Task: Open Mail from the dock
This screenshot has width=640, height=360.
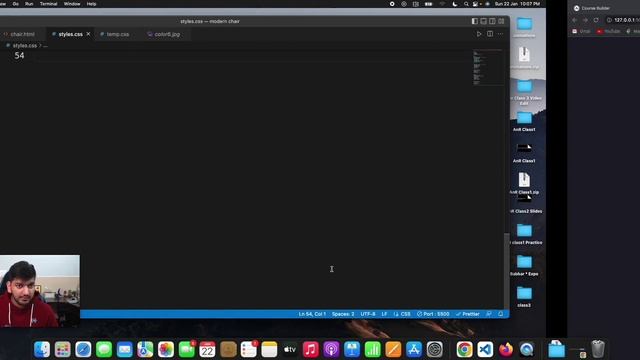Action: pyautogui.click(x=124, y=349)
